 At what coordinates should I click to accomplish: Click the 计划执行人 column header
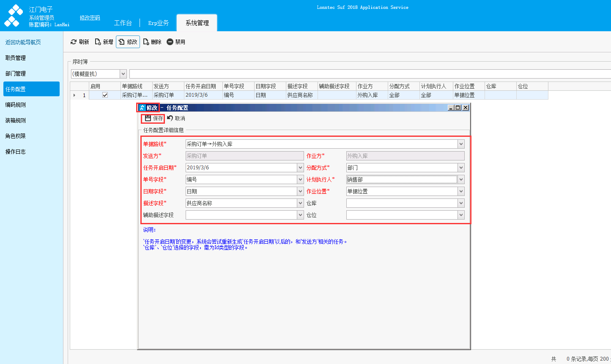click(436, 86)
